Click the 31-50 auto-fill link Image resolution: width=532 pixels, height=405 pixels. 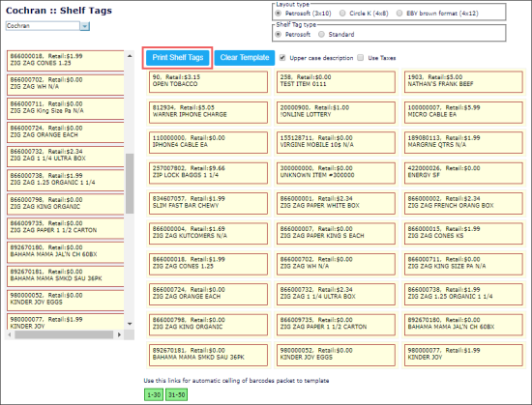pyautogui.click(x=177, y=394)
